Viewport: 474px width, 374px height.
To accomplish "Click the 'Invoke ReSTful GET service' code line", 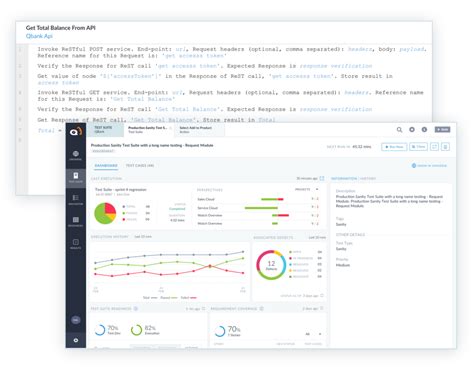I will (230, 96).
